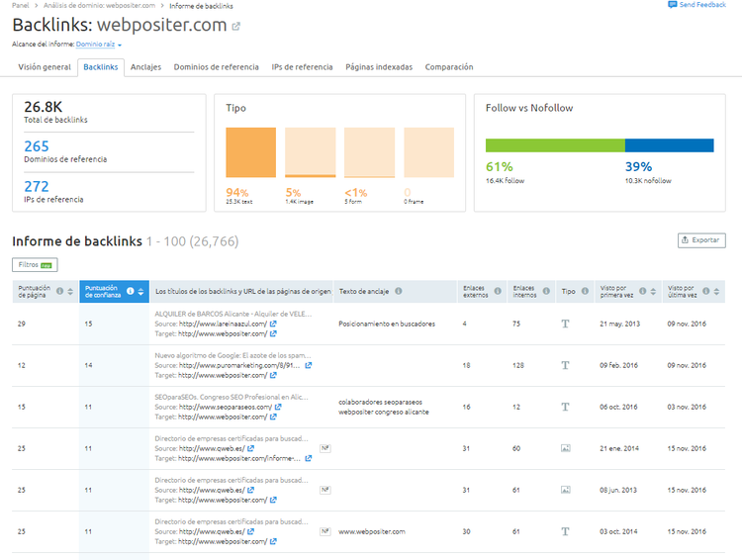Click the Send Feedback chat icon

pyautogui.click(x=672, y=5)
